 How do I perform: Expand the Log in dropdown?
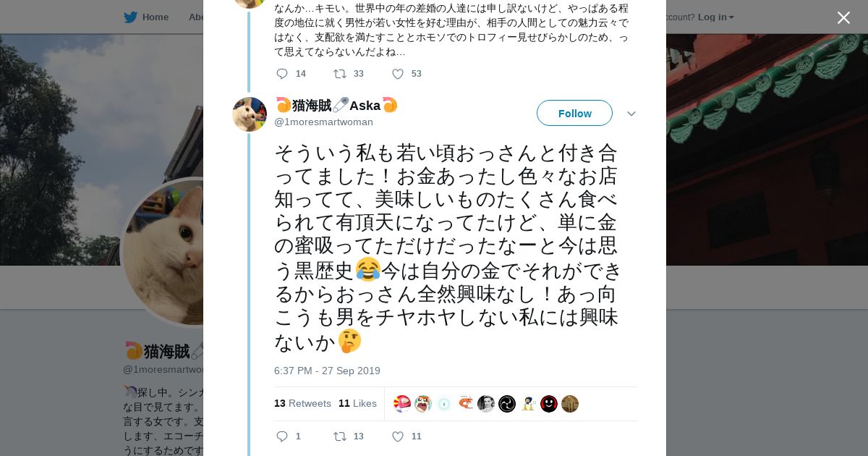click(715, 17)
